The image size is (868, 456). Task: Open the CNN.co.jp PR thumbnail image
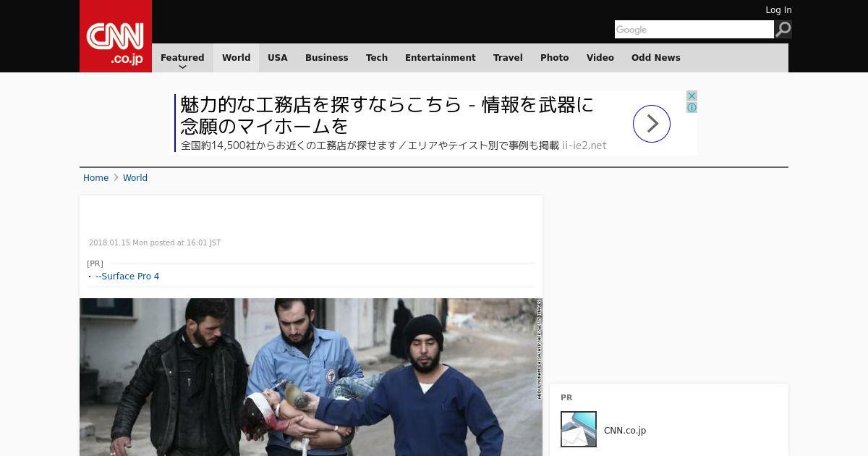click(579, 429)
